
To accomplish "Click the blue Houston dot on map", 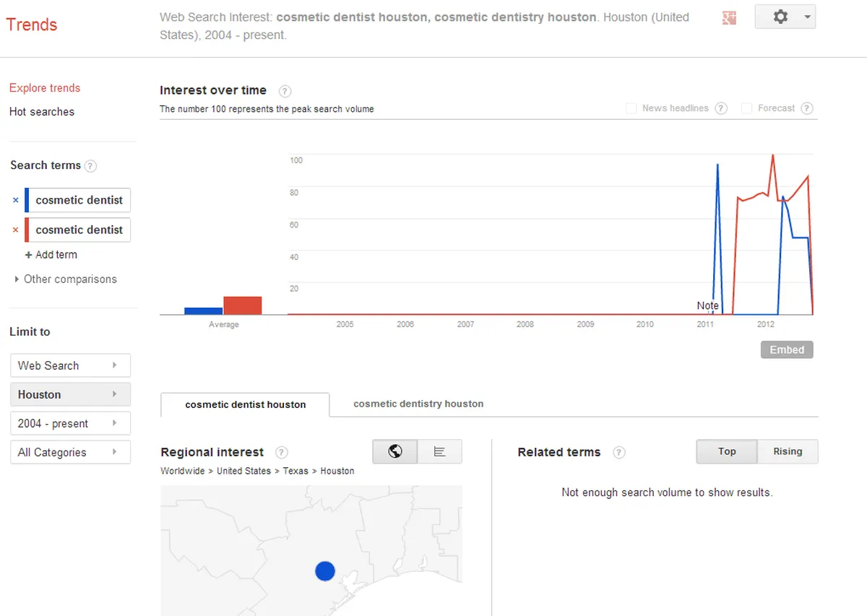I will click(326, 571).
